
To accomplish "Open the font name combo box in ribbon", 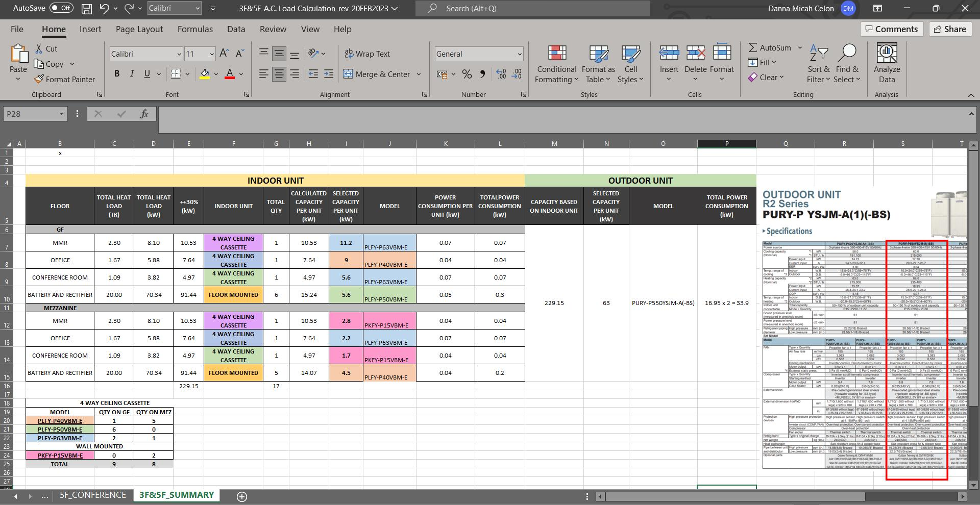I will tap(146, 54).
